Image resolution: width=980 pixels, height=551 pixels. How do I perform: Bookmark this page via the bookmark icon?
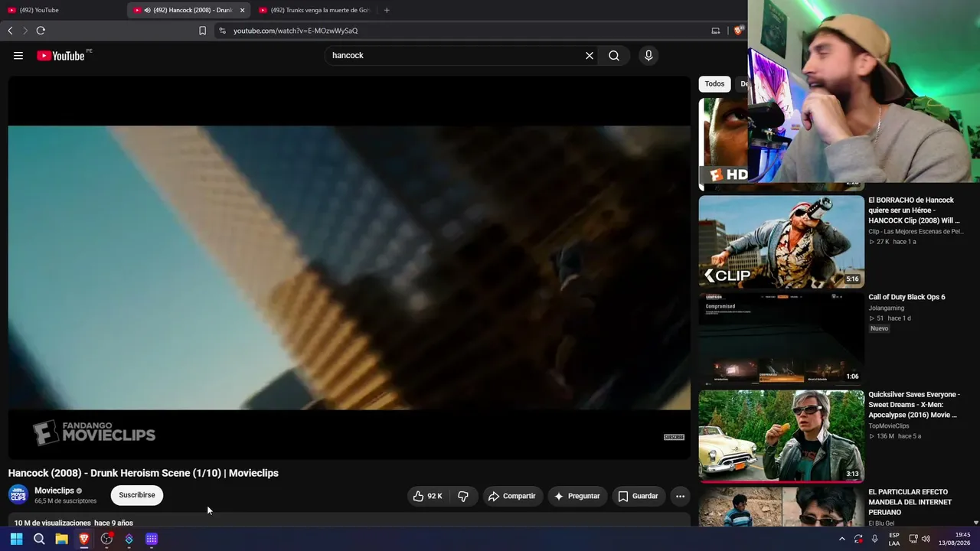pos(202,31)
